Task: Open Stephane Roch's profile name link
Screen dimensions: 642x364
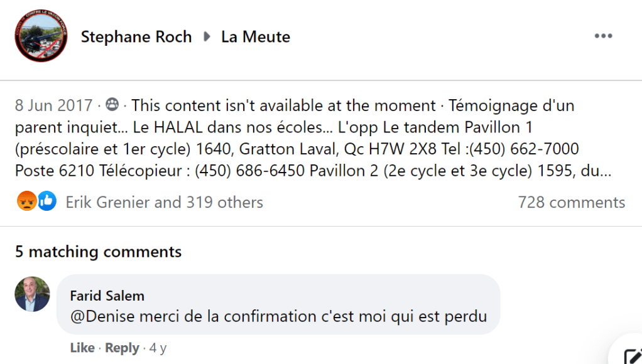Action: pos(136,37)
